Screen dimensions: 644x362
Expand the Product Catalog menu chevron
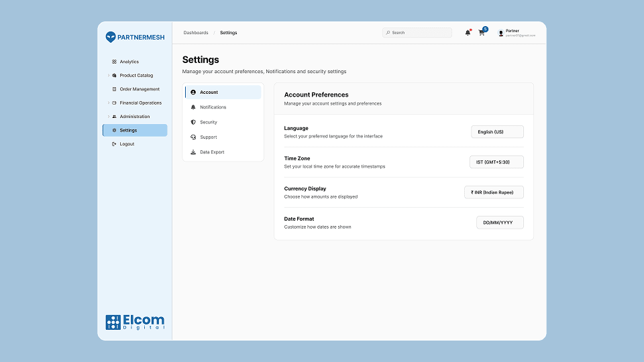coord(108,76)
